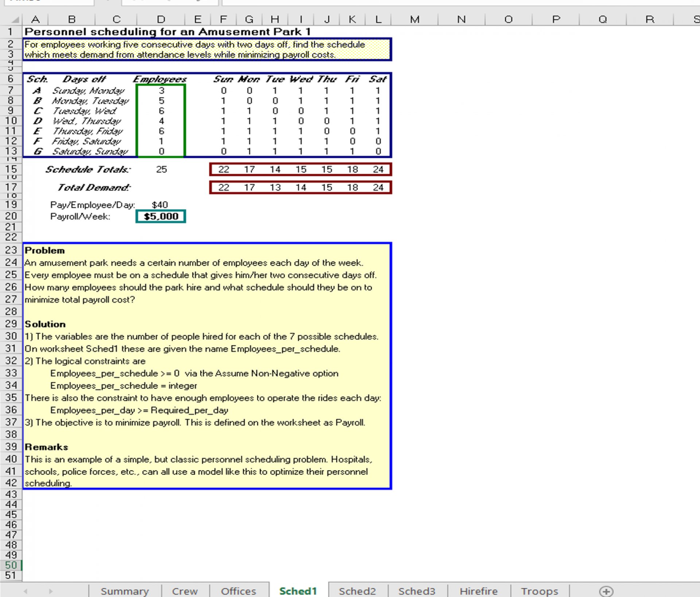Screen dimensions: 700x597
Task: Click the Schedule Totals value 25
Action: [161, 169]
